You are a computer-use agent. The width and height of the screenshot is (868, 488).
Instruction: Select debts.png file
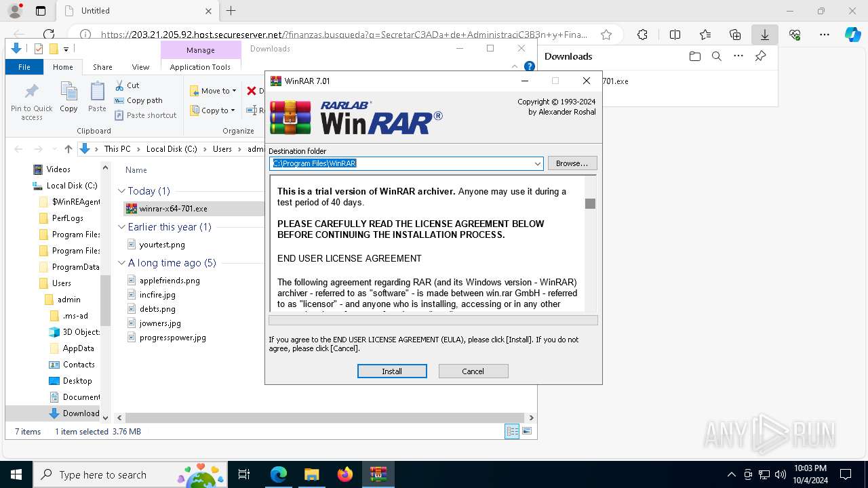pyautogui.click(x=157, y=309)
